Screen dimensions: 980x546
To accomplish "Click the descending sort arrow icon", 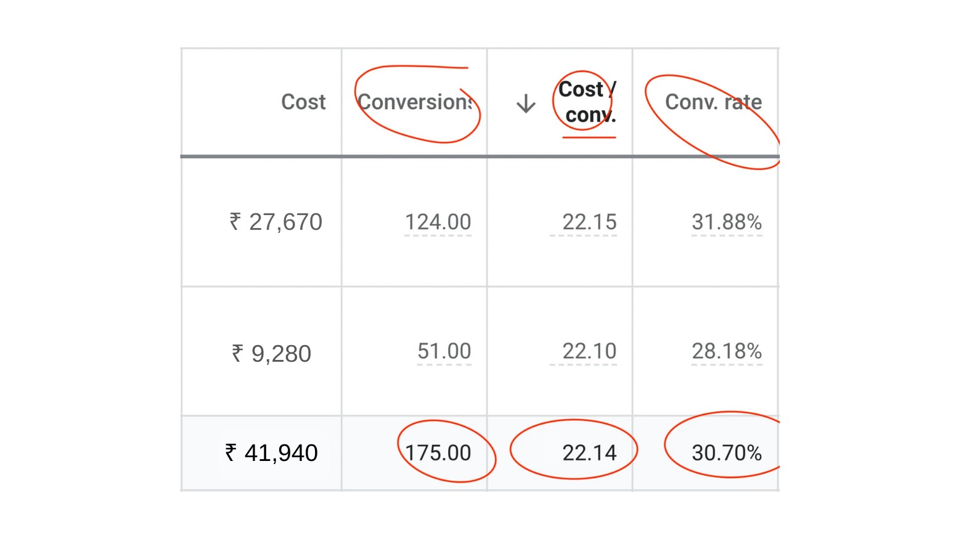I will pyautogui.click(x=526, y=104).
